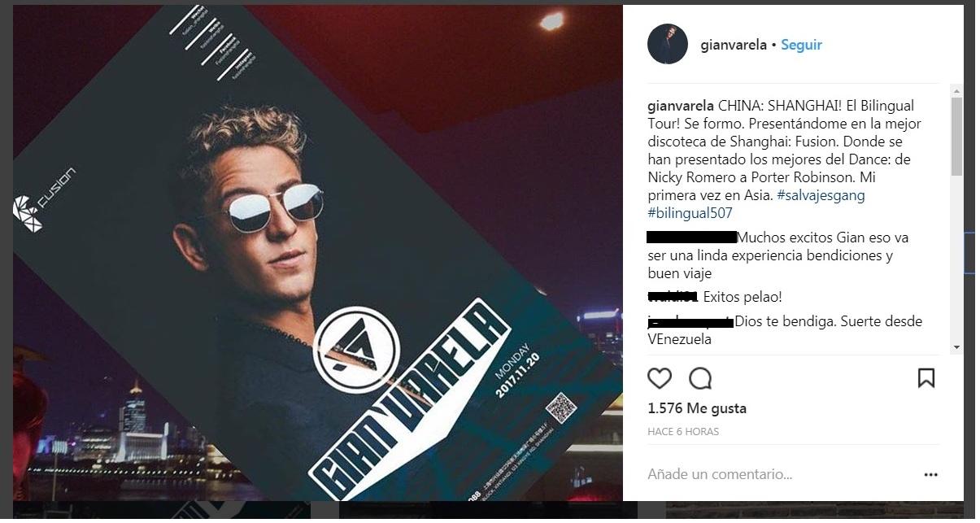Follow gianvarela with the Seguir button
Image resolution: width=980 pixels, height=523 pixels.
[x=801, y=45]
